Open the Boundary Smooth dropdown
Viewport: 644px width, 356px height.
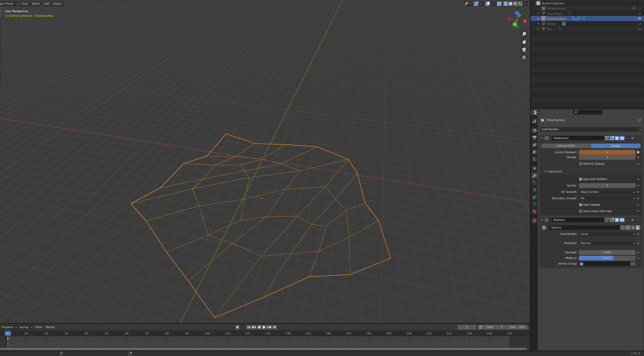tap(607, 198)
